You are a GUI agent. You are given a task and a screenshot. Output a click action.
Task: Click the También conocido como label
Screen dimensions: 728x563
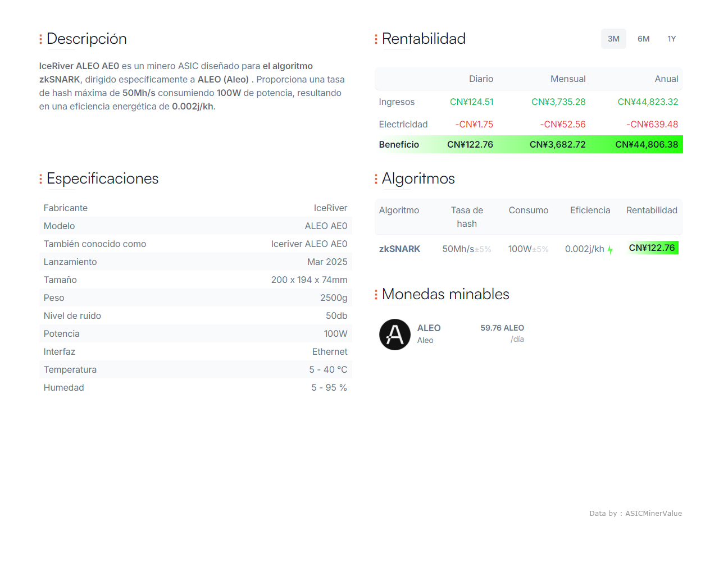(x=95, y=244)
